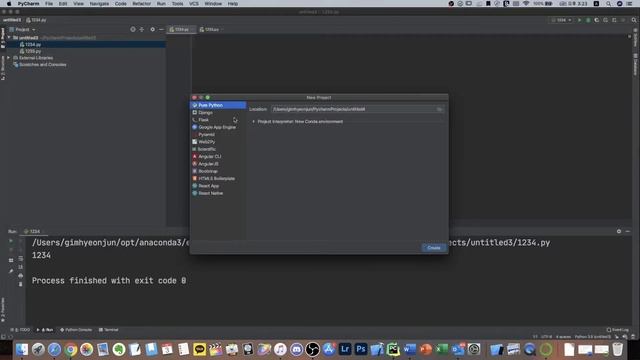Click the Location path input field
This screenshot has height=360, width=640.
353,109
